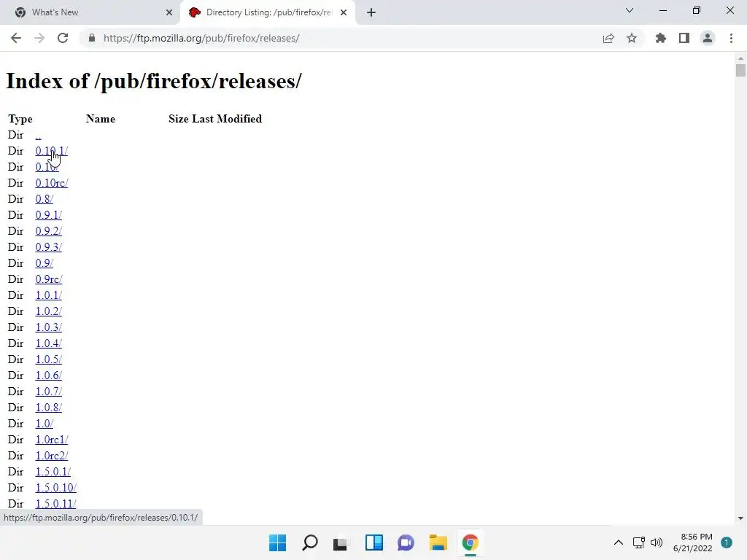Open the parent directory '..' link
The width and height of the screenshot is (747, 560).
tap(38, 135)
